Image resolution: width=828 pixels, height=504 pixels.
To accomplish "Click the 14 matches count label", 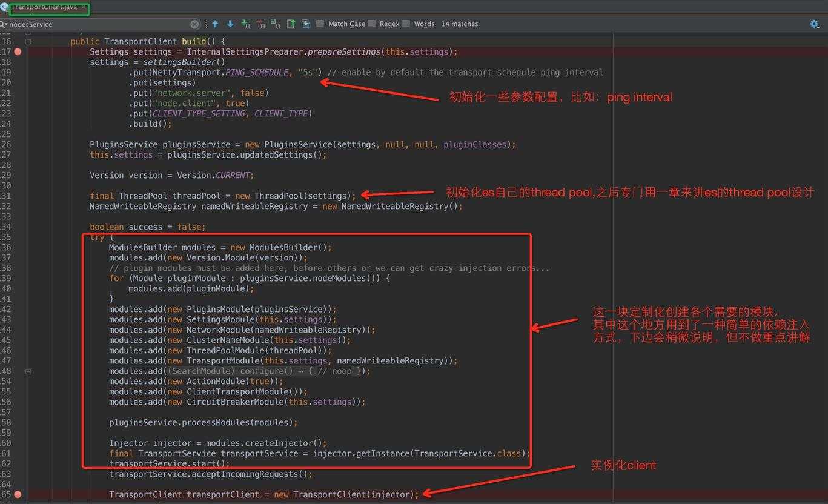I will (x=460, y=24).
